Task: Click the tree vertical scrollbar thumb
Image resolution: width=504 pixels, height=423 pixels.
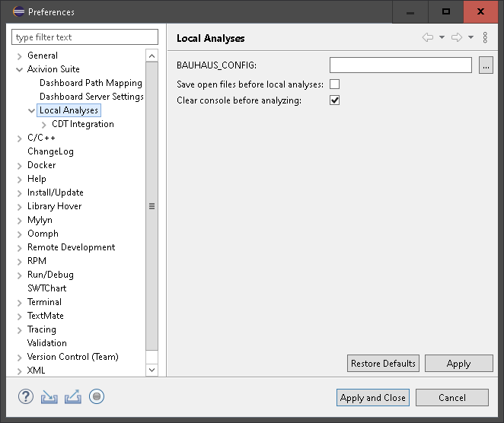Action: coord(152,206)
